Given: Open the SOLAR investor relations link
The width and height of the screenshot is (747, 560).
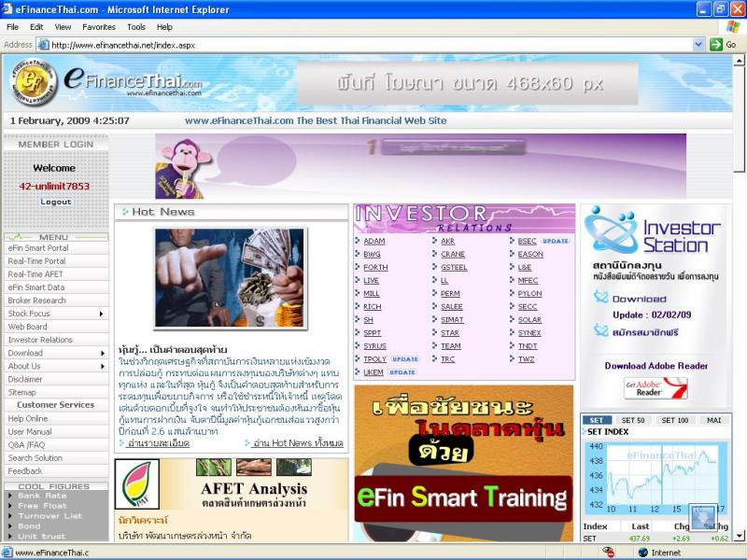Looking at the screenshot, I should (x=529, y=319).
